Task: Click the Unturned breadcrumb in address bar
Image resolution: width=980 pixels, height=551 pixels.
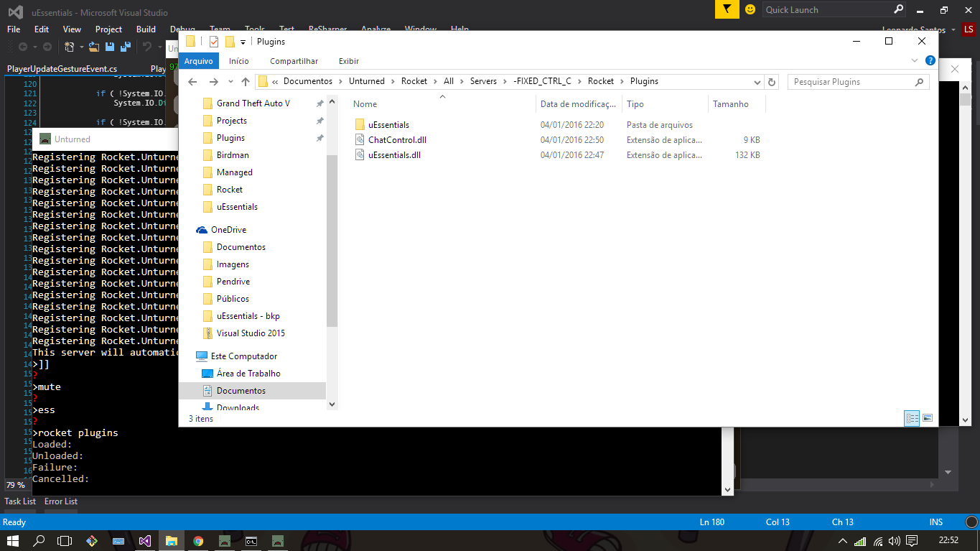Action: point(367,81)
